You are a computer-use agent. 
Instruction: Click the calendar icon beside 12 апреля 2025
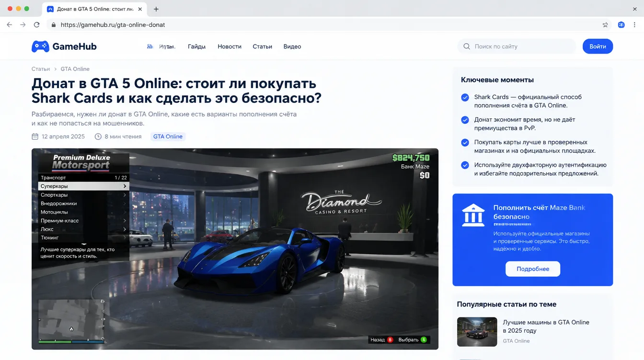click(35, 136)
